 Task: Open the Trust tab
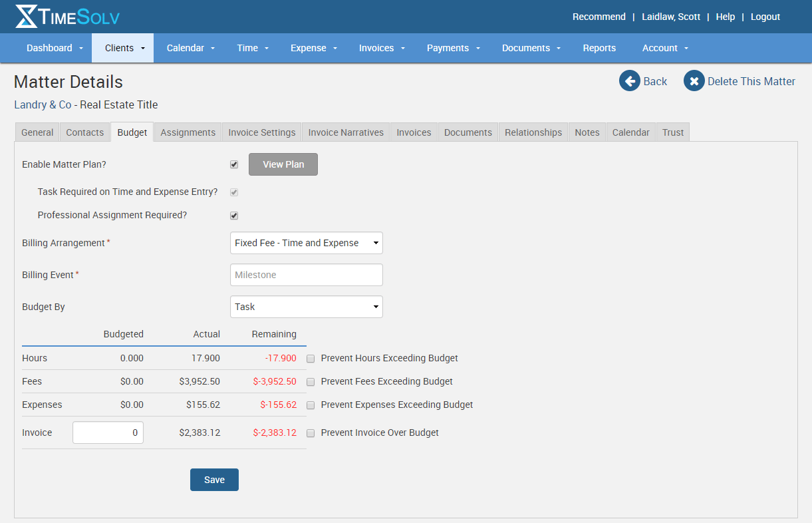point(672,132)
